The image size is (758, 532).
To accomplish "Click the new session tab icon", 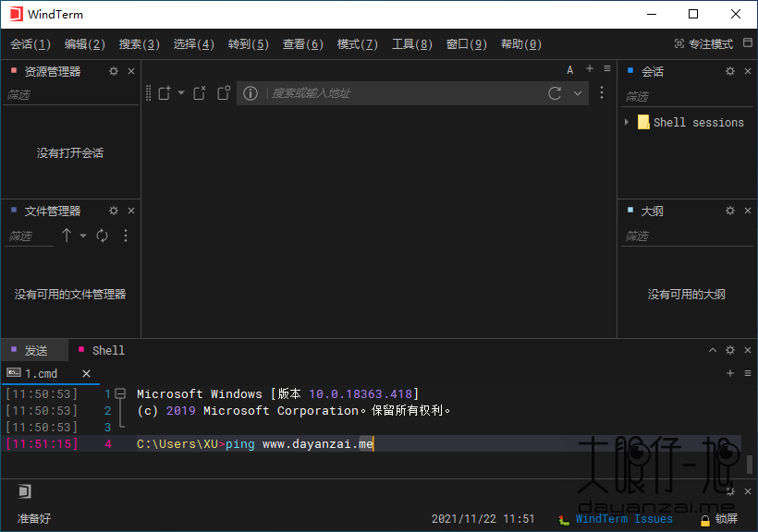I will pos(165,92).
